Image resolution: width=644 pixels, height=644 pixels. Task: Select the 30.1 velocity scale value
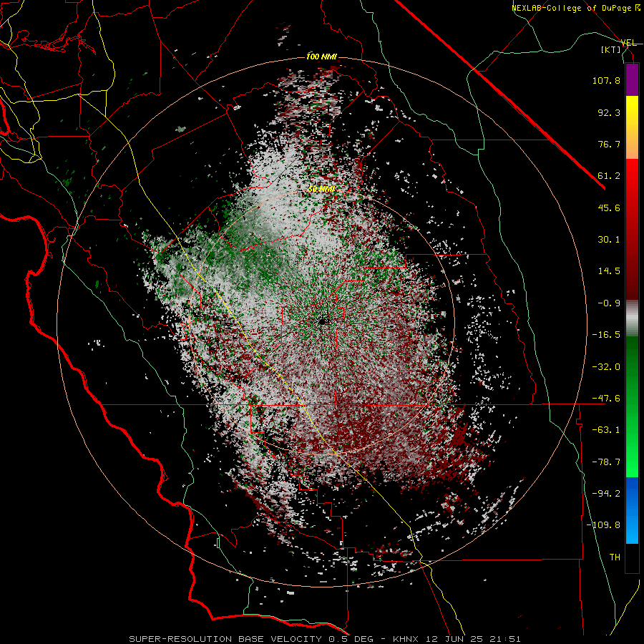(x=609, y=240)
